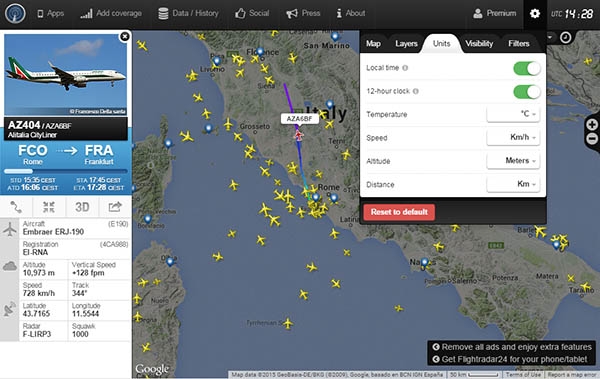This screenshot has height=379, width=600.
Task: Click the aircraft near Tyrrhenian Sea label
Action: coord(288,324)
